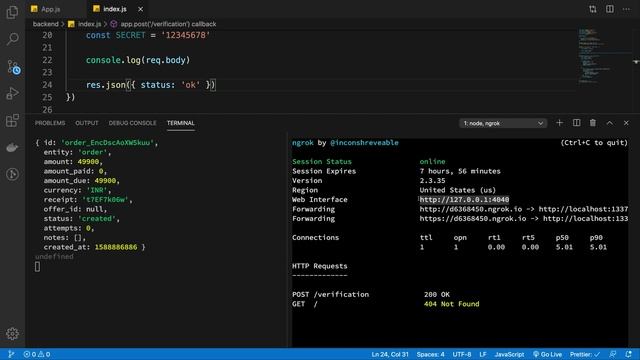Select the Terminal panel tab

pyautogui.click(x=180, y=123)
